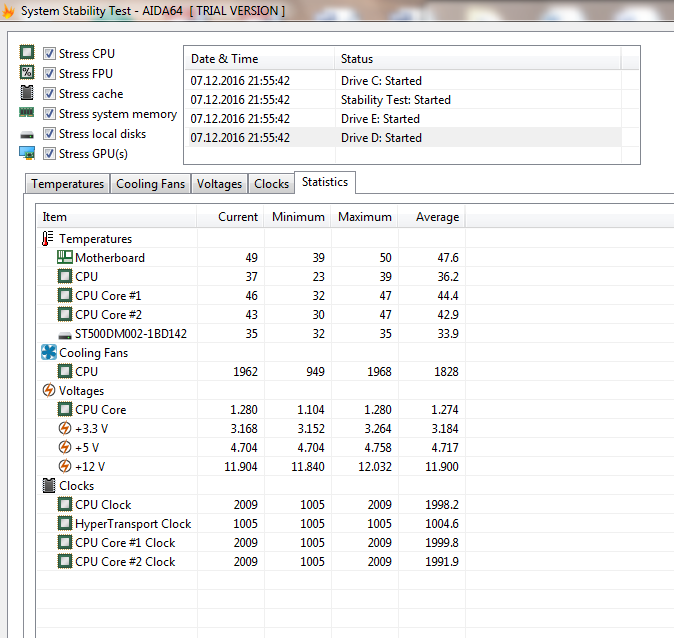Click the Status column header
Viewport: 681px width, 638px height.
pyautogui.click(x=478, y=59)
